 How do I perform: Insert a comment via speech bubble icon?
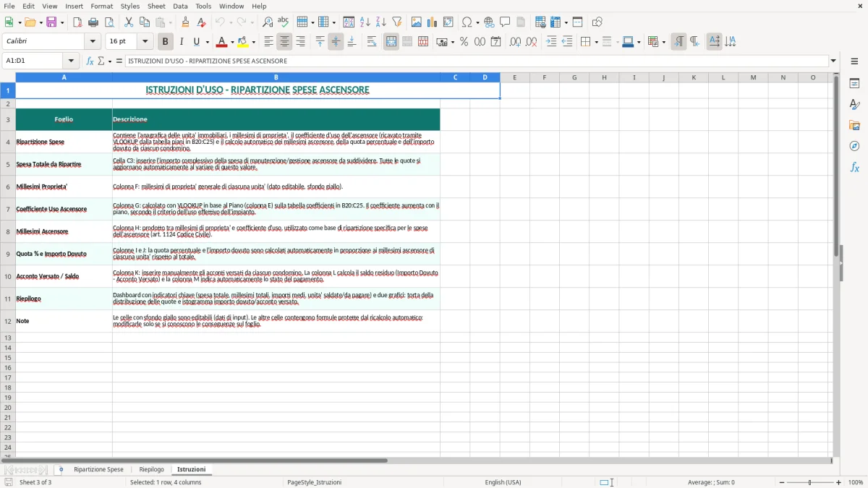(505, 22)
